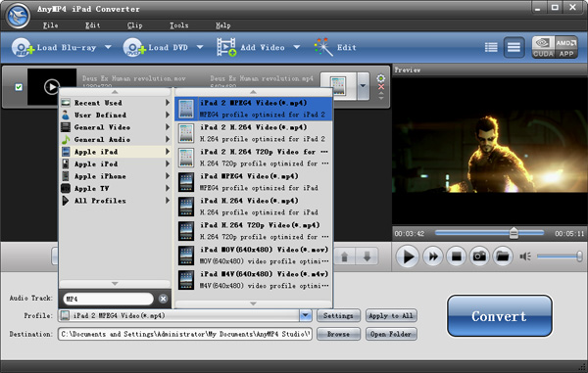Open Add Video dropdown arrow
The image size is (588, 373).
297,47
